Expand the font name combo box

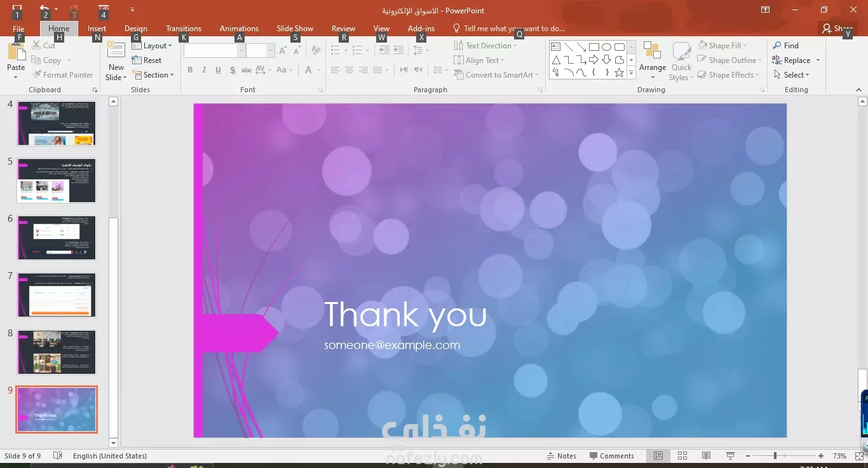coord(241,51)
